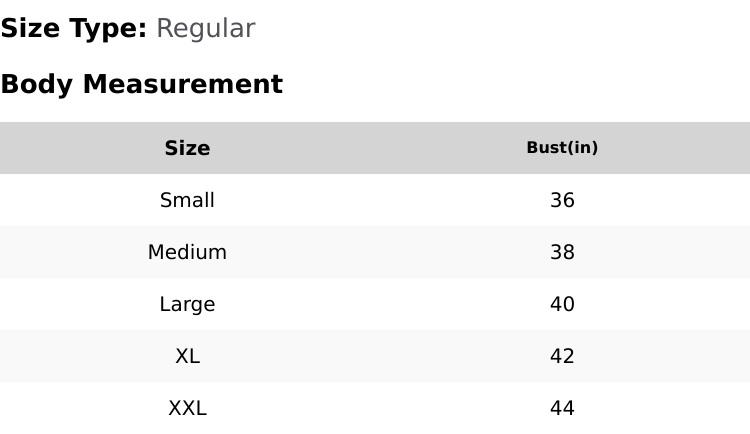The image size is (750, 434).
Task: Click the gray table header row
Action: pyautogui.click(x=375, y=148)
